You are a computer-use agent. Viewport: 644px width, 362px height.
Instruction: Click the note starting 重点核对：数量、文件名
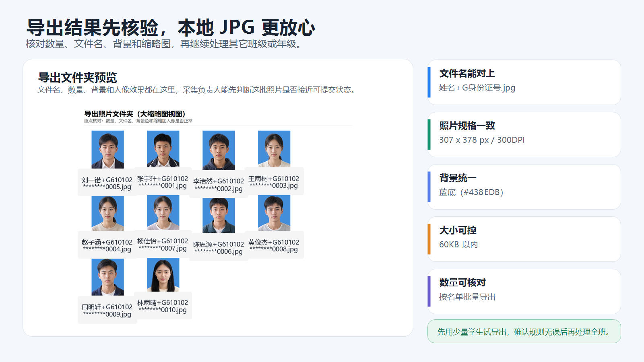[138, 121]
